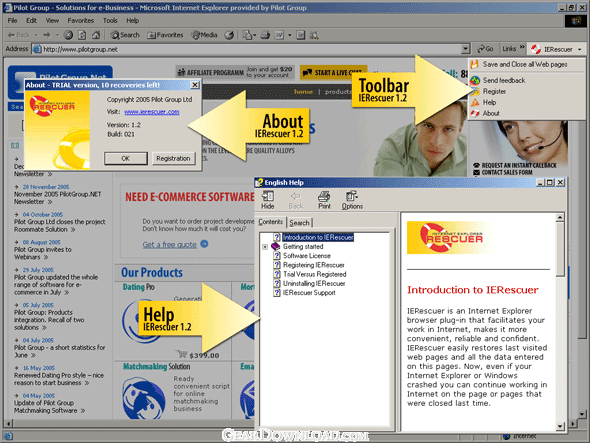590x443 pixels.
Task: Click the home link in site navigation
Action: point(303,92)
